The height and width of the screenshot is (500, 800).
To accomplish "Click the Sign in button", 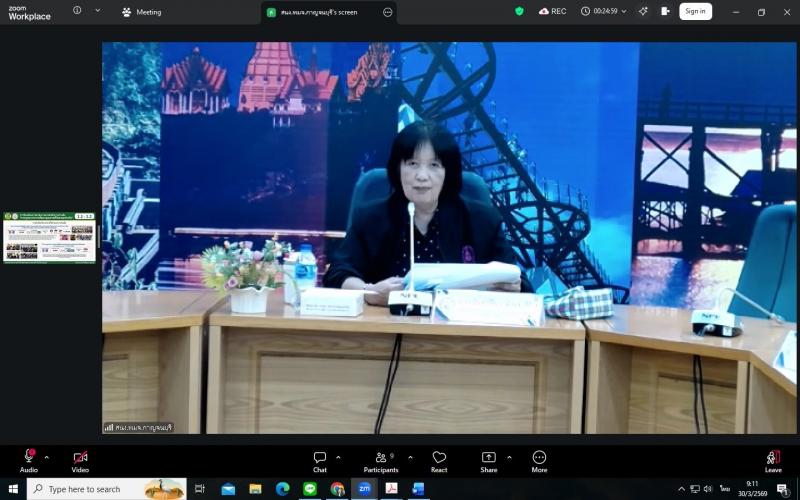I will pyautogui.click(x=695, y=11).
